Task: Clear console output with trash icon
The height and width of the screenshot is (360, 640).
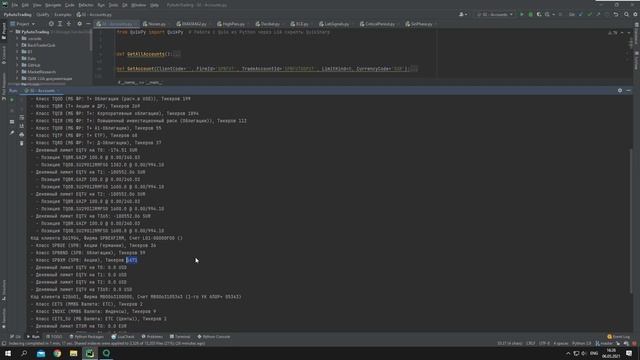Action: click(x=22, y=143)
